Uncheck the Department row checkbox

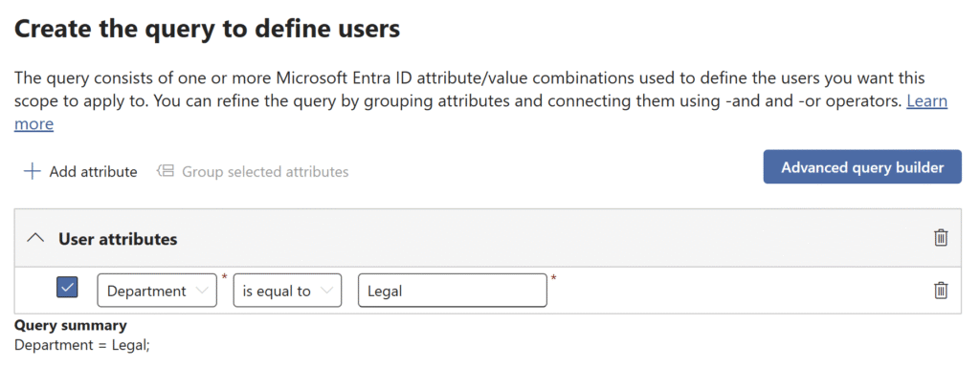67,287
